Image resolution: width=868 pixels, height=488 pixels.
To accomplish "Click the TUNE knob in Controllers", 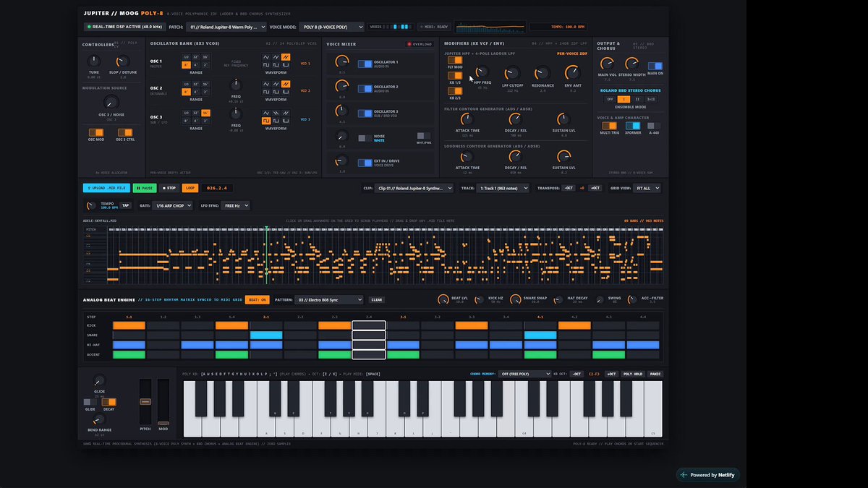I will click(94, 62).
